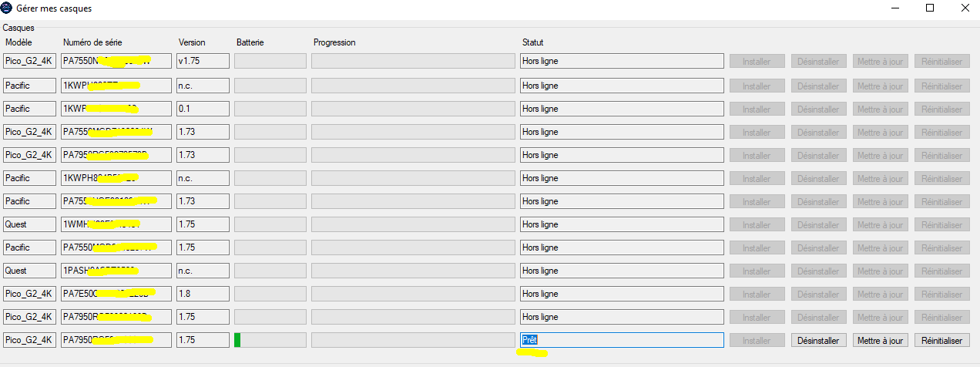Click the greyed Installer button in Prêt row
The width and height of the screenshot is (980, 367).
click(x=757, y=340)
